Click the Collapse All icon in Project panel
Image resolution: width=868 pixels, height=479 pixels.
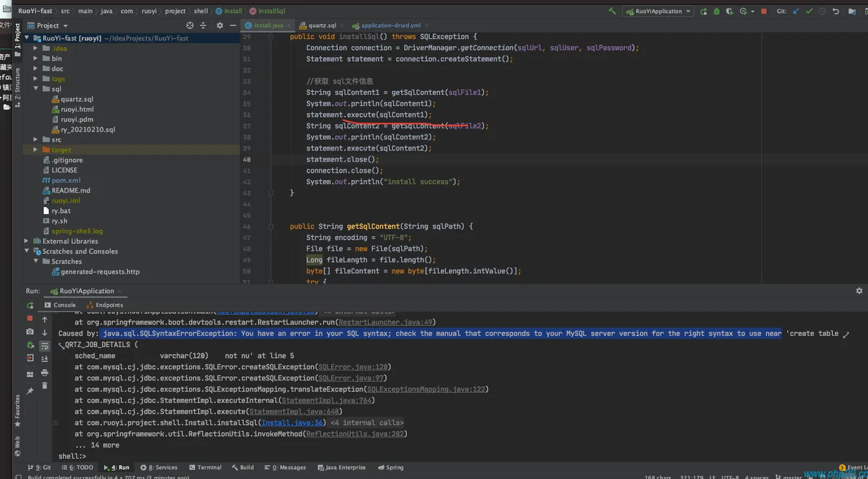coord(203,25)
